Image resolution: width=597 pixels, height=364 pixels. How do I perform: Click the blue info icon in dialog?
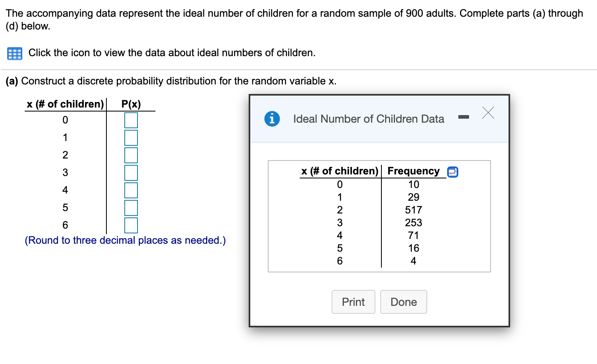pos(272,119)
